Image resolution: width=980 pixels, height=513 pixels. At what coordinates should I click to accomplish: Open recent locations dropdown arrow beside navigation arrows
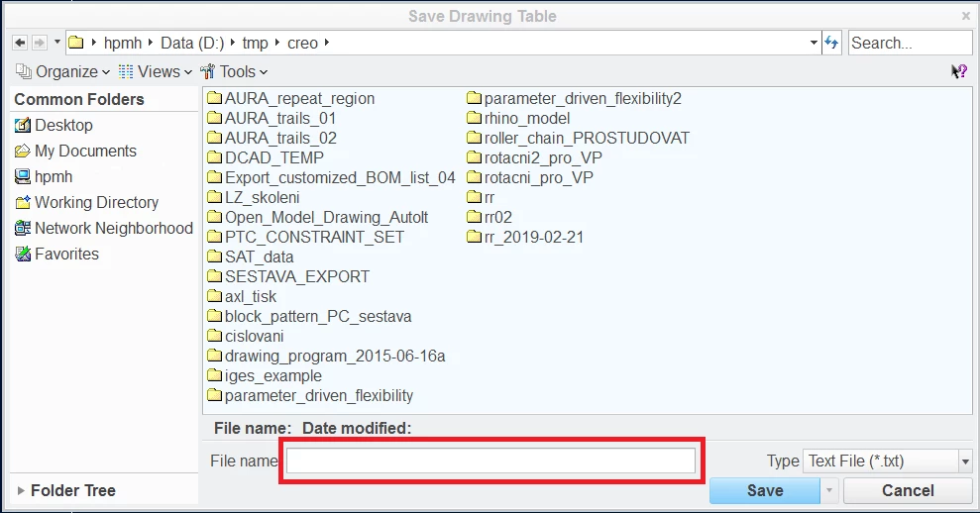(56, 42)
